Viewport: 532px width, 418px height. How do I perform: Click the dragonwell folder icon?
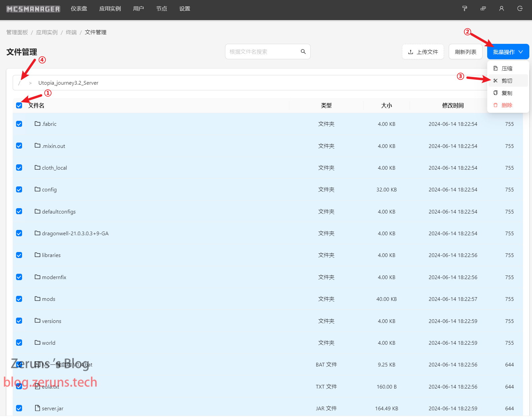[x=37, y=233]
